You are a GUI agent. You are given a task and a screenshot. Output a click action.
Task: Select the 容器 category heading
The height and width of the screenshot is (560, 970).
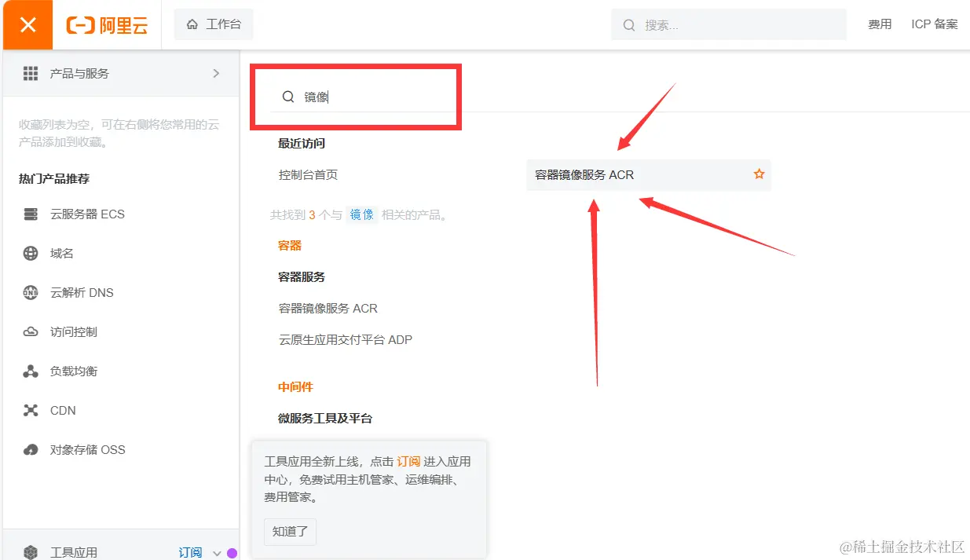click(290, 245)
